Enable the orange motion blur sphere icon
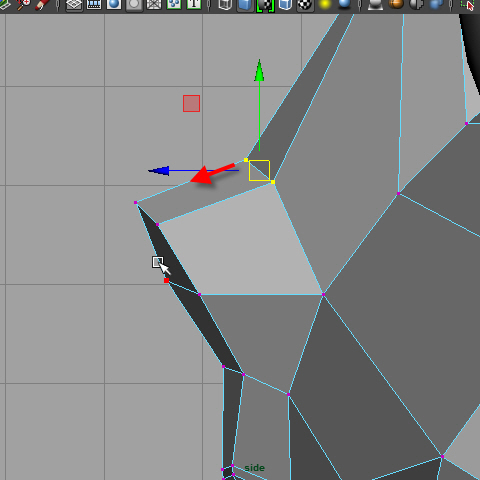The height and width of the screenshot is (480, 480). coord(396,4)
